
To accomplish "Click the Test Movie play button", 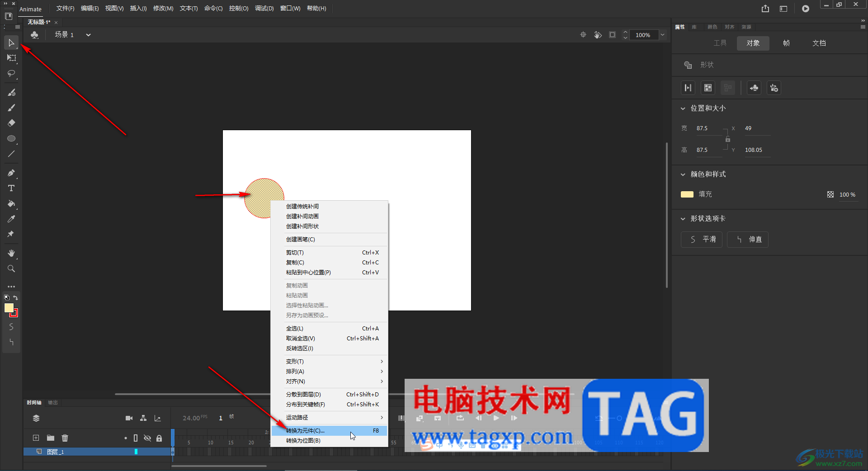I will pyautogui.click(x=806, y=9).
